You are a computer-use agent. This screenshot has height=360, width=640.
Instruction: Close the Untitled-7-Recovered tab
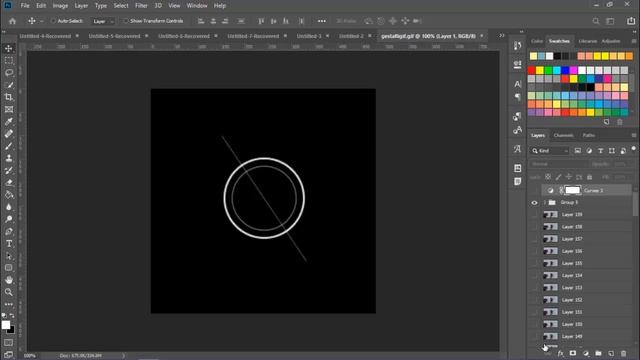click(x=285, y=36)
